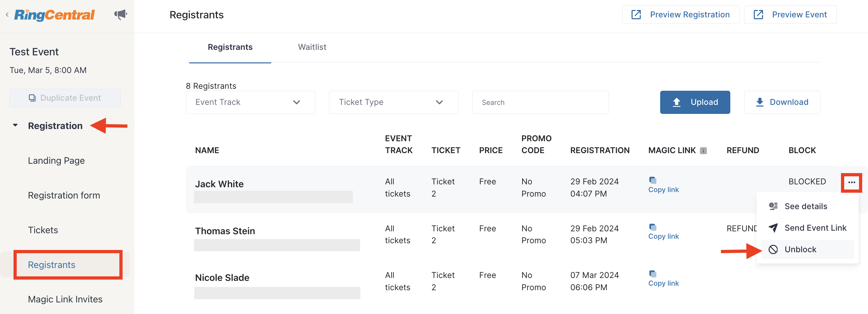Click registration date 29 Feb 2024 04:07 PM

coord(595,188)
